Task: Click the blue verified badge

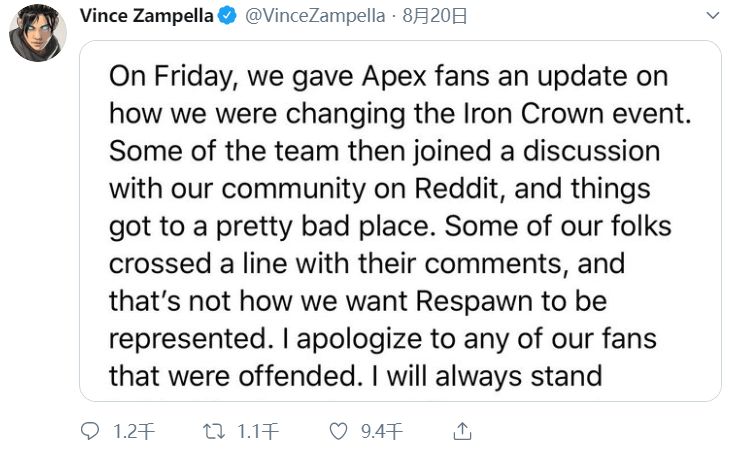Action: click(227, 18)
